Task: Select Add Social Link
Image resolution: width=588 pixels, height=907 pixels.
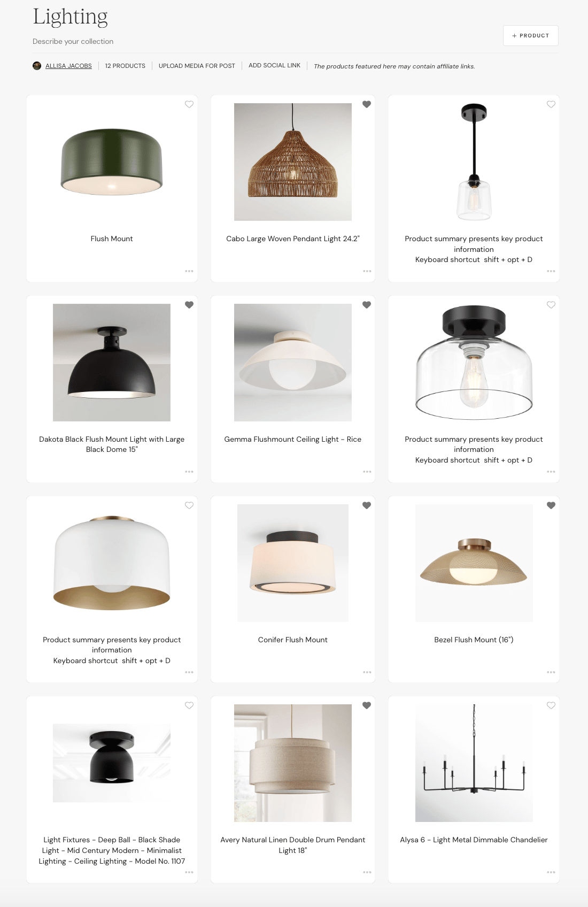Action: pos(274,65)
